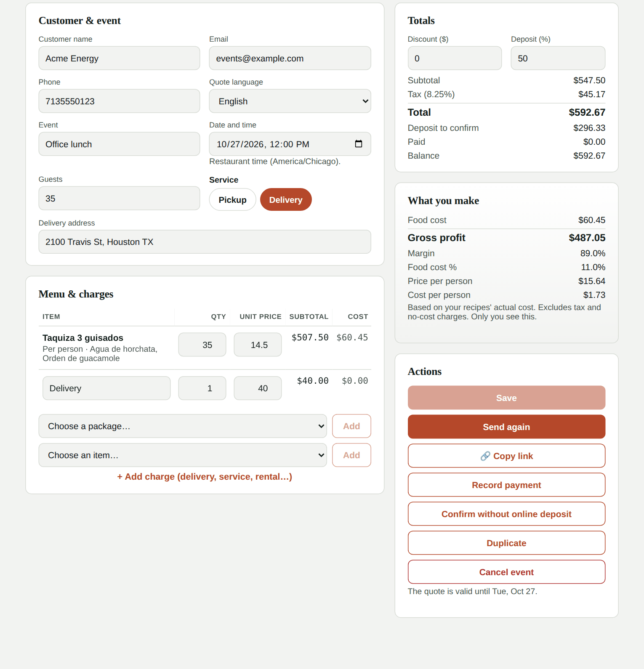Expand the Choose a package dropdown
This screenshot has width=644, height=669.
pos(183,426)
